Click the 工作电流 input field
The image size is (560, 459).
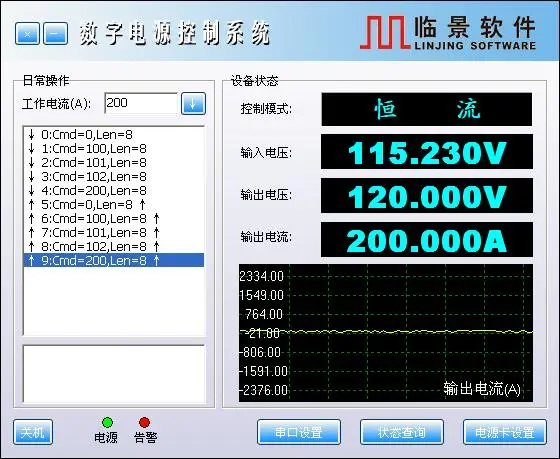(x=141, y=103)
